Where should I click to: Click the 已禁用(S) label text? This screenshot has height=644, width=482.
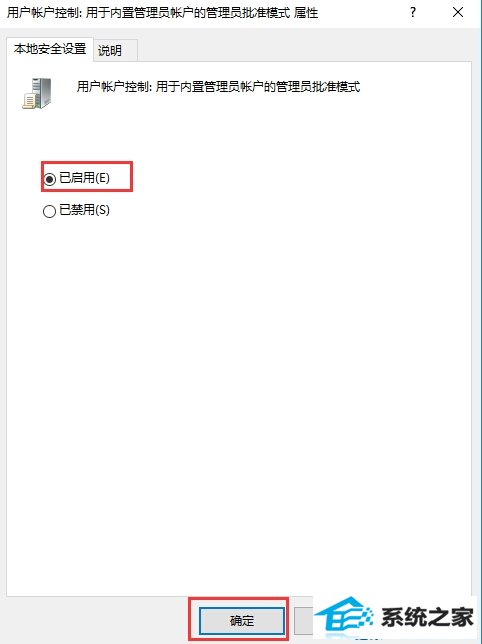85,210
